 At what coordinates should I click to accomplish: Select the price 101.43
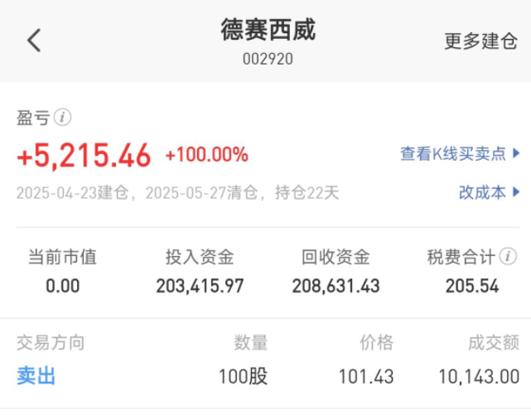(366, 377)
